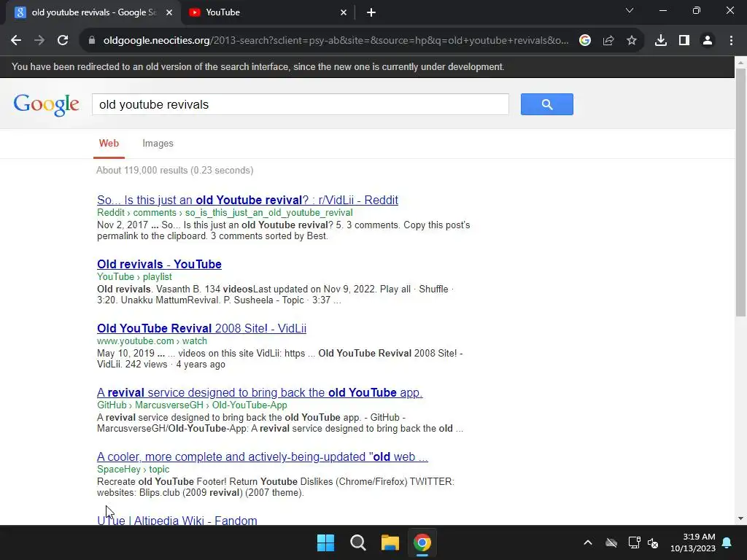Switch to the YouTube tab
The image size is (747, 560).
click(267, 12)
